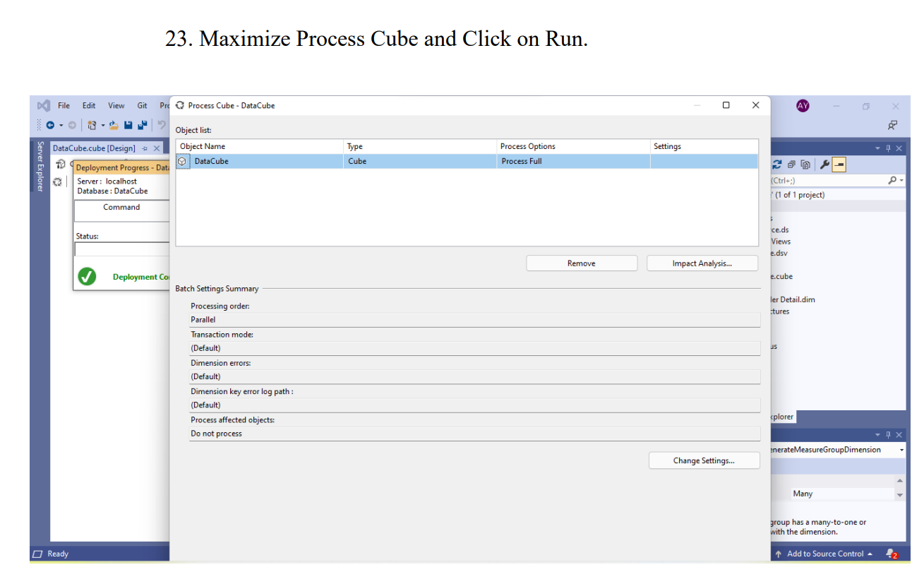Click the AY account avatar
The height and width of the screenshot is (572, 924).
[x=803, y=105]
